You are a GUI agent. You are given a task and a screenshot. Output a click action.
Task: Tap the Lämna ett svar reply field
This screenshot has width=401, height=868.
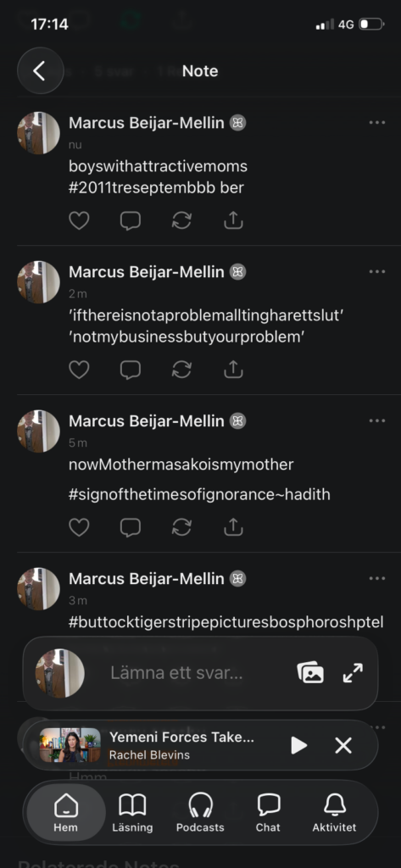[x=176, y=673]
